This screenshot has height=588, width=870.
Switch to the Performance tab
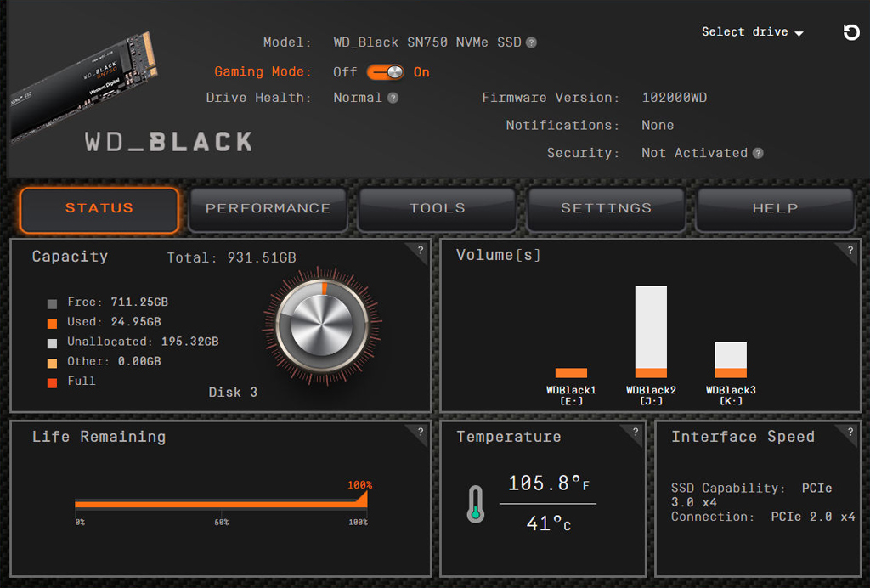tap(268, 209)
